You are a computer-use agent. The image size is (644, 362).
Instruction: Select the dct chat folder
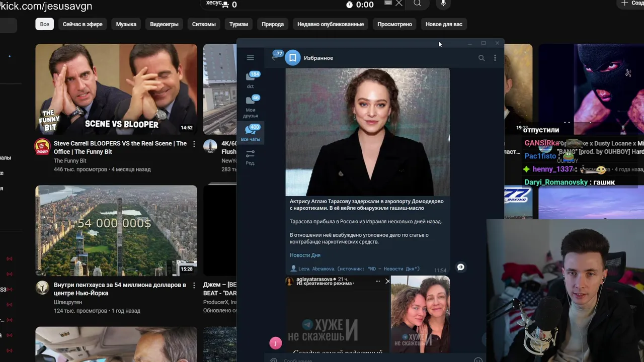251,80
